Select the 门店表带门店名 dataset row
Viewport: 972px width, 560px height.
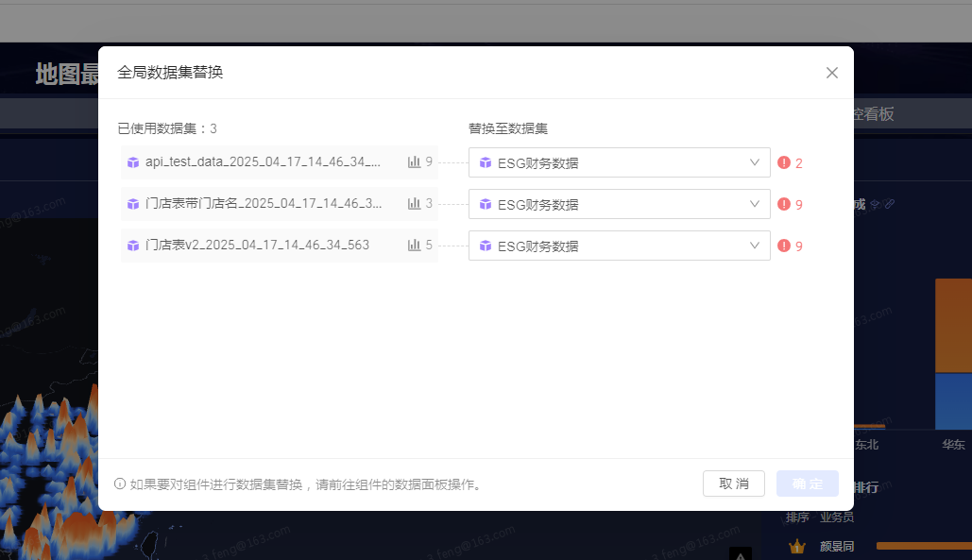click(x=279, y=204)
